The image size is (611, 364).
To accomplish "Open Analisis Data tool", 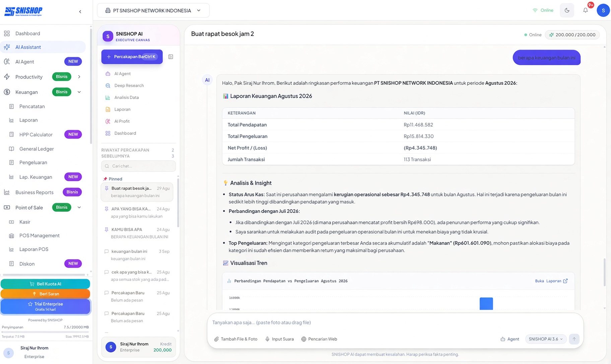I will coord(138,98).
